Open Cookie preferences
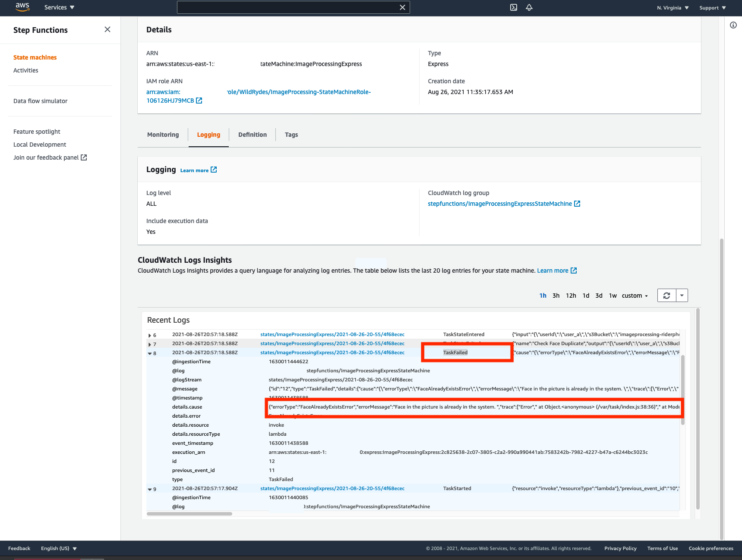This screenshot has width=742, height=560. [x=711, y=548]
